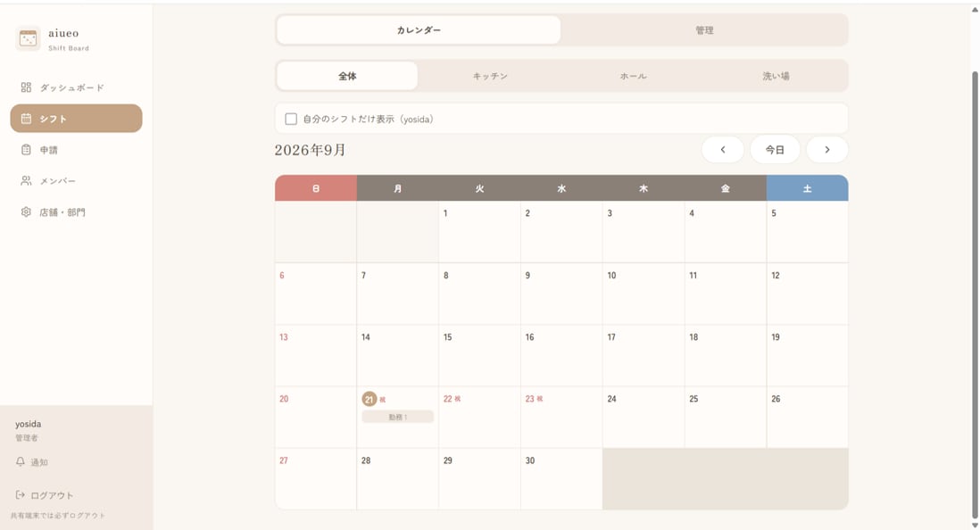Toggle 自分のシフトだけ表示 checkbox
The image size is (980, 530).
[291, 119]
